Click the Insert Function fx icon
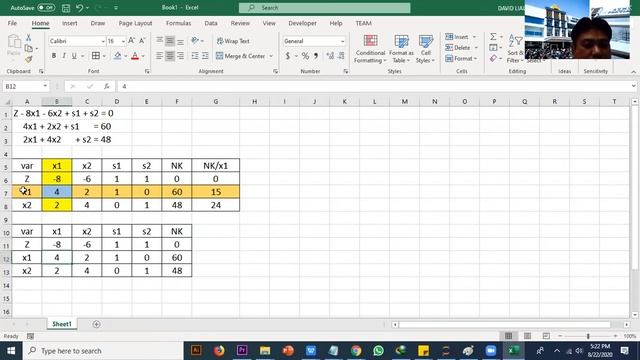Image resolution: width=640 pixels, height=360 pixels. [x=107, y=86]
